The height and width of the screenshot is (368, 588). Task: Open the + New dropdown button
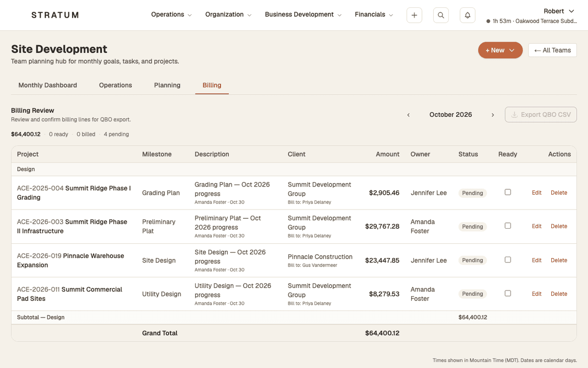(500, 50)
